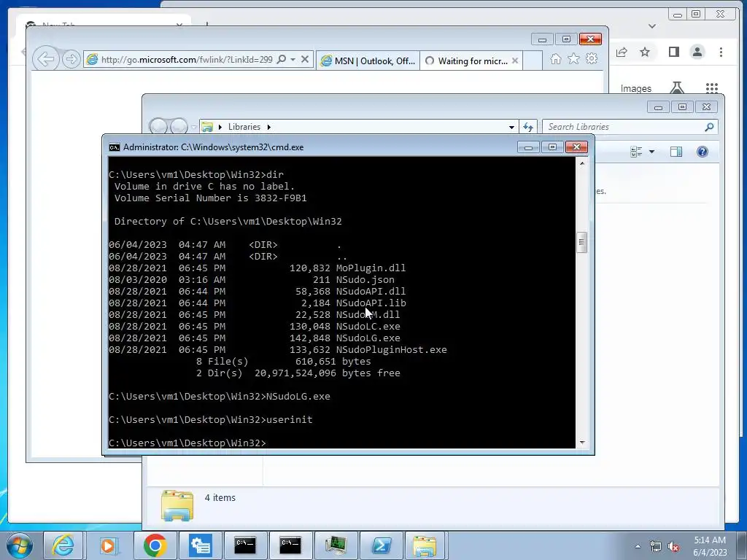This screenshot has width=747, height=560.
Task: Open a new tab in Internet Explorer
Action: tap(533, 61)
